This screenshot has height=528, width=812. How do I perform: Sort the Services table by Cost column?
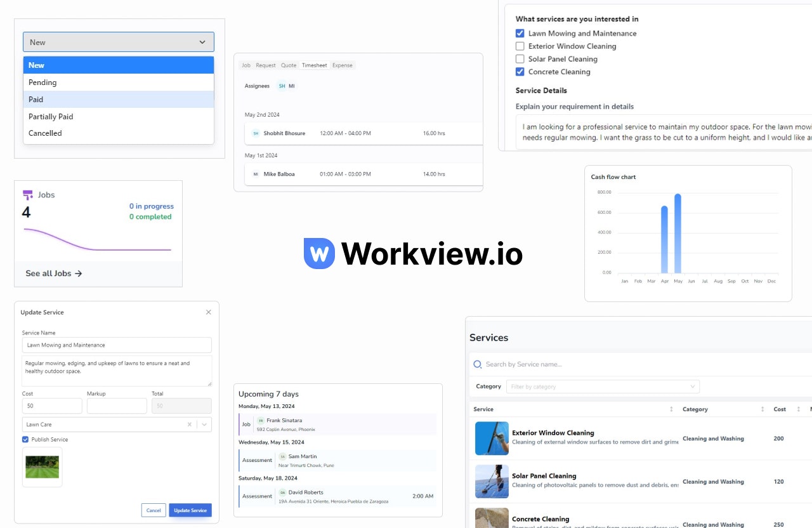tap(798, 409)
